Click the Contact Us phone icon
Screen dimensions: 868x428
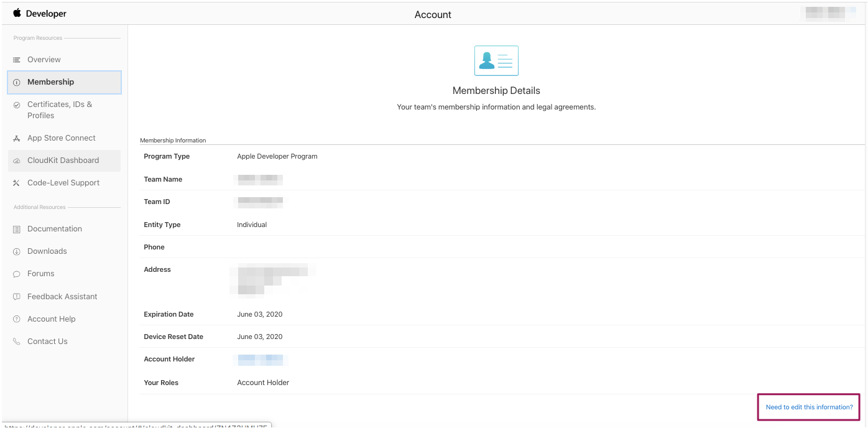tap(15, 341)
